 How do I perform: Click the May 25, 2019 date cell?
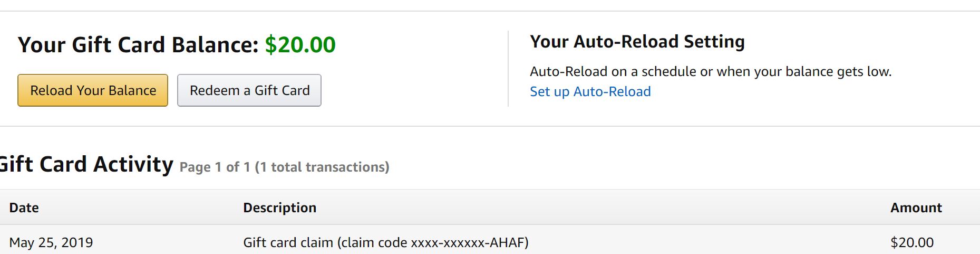[51, 242]
